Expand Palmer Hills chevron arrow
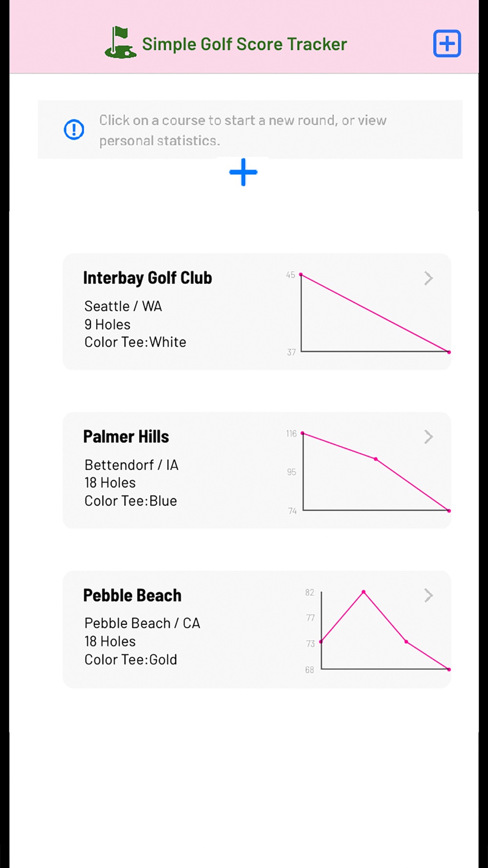 point(428,437)
